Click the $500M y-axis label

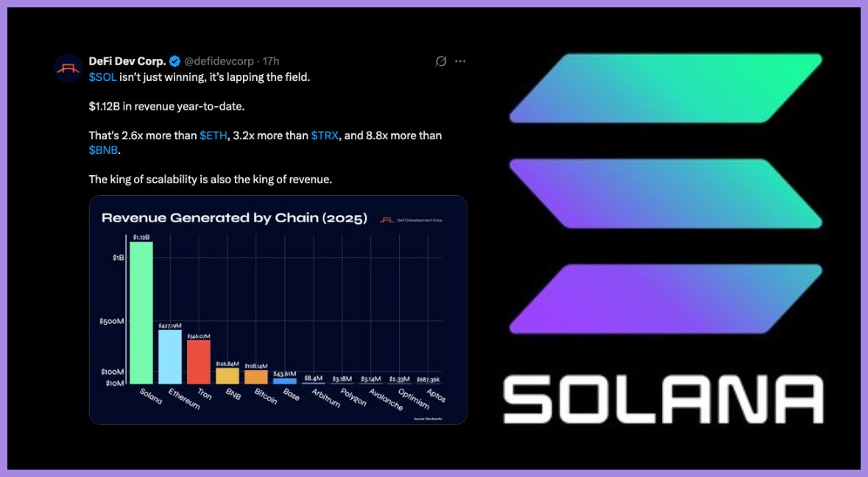[112, 321]
